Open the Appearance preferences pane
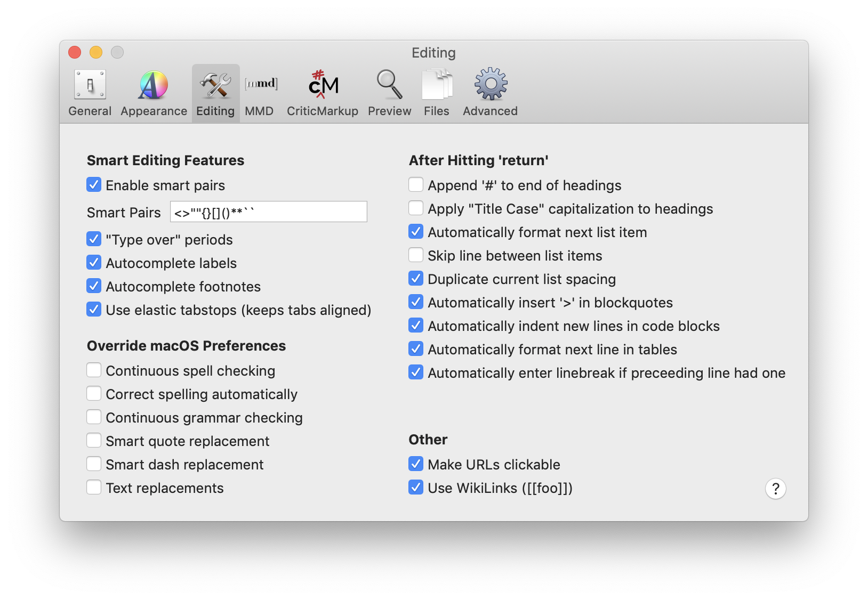The image size is (868, 600). tap(154, 93)
